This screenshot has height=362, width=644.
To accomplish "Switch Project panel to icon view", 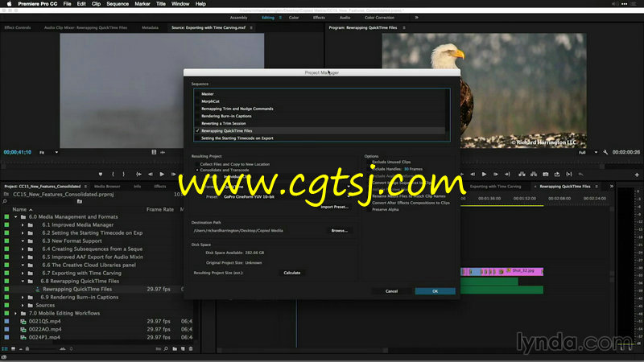I will pyautogui.click(x=13, y=349).
